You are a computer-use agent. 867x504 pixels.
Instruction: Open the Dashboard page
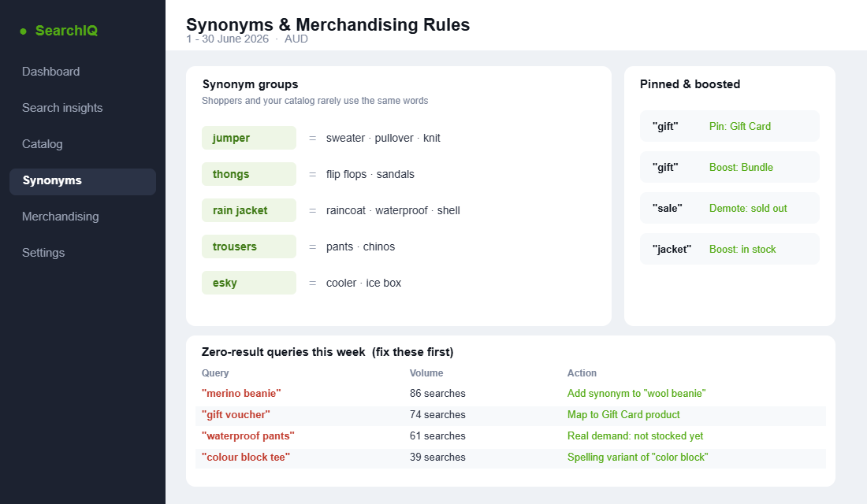(x=51, y=72)
